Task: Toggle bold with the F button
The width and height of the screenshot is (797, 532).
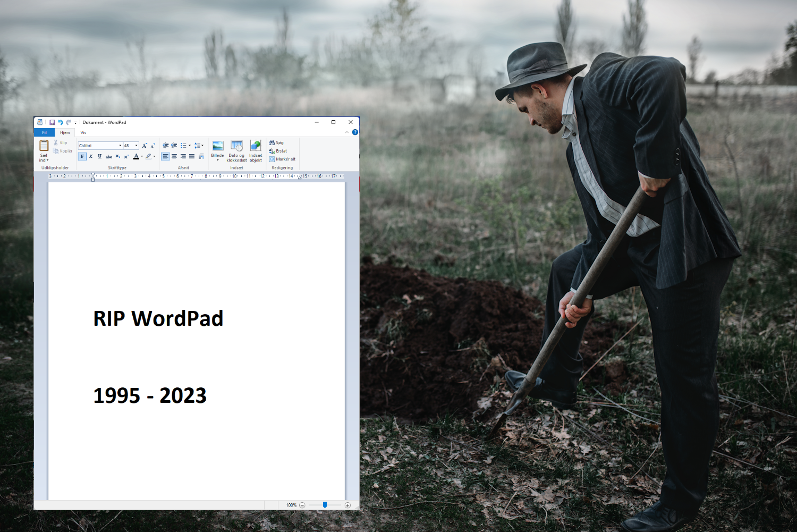Action: click(82, 157)
